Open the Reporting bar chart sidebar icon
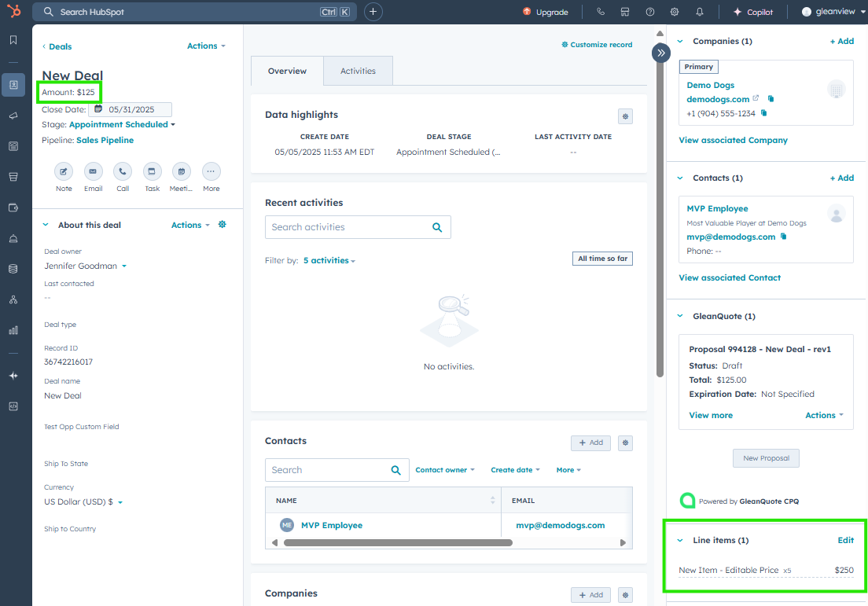Image resolution: width=868 pixels, height=606 pixels. [13, 330]
